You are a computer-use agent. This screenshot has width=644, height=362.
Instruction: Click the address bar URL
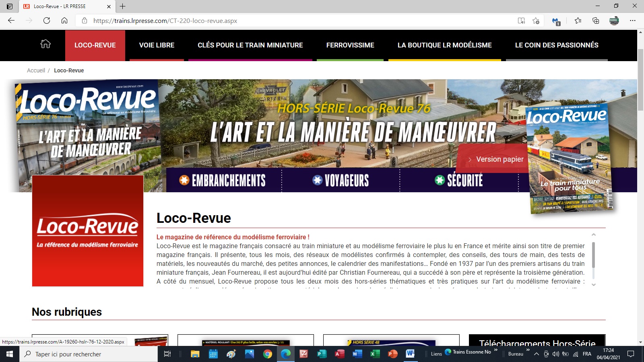165,21
